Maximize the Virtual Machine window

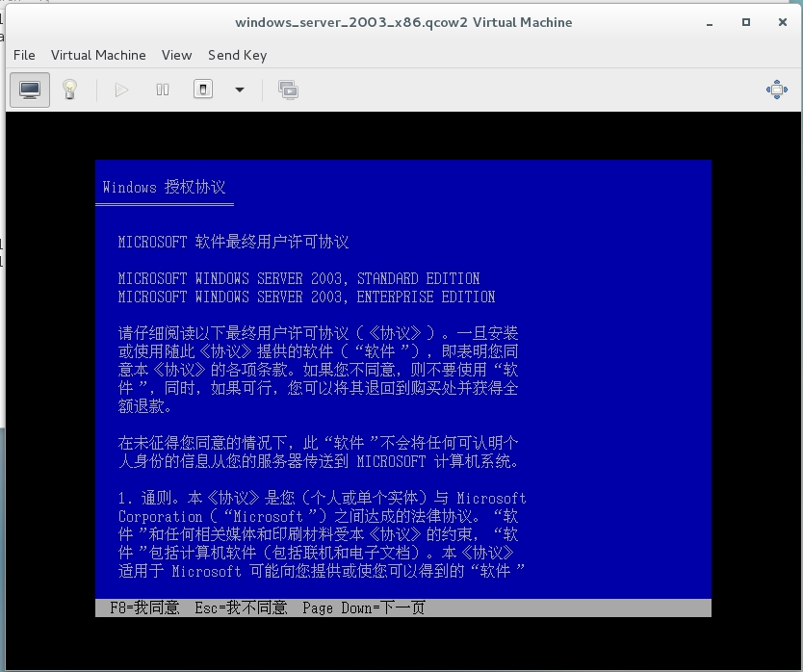click(746, 22)
